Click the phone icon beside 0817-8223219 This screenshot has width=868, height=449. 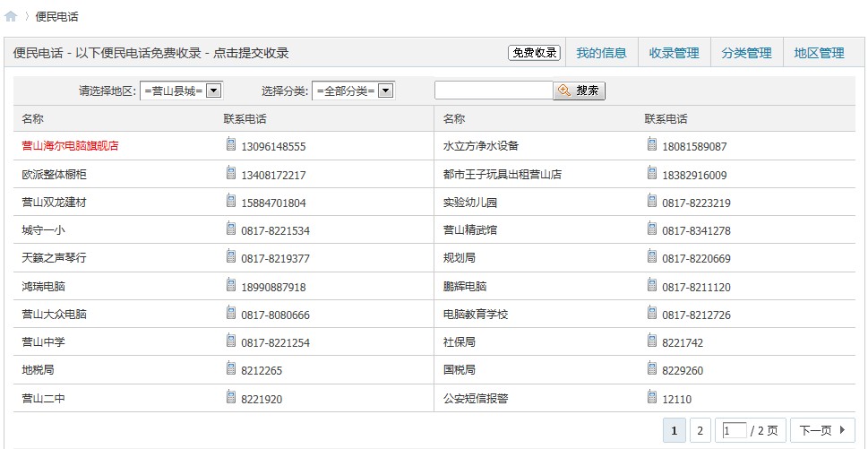(x=652, y=201)
